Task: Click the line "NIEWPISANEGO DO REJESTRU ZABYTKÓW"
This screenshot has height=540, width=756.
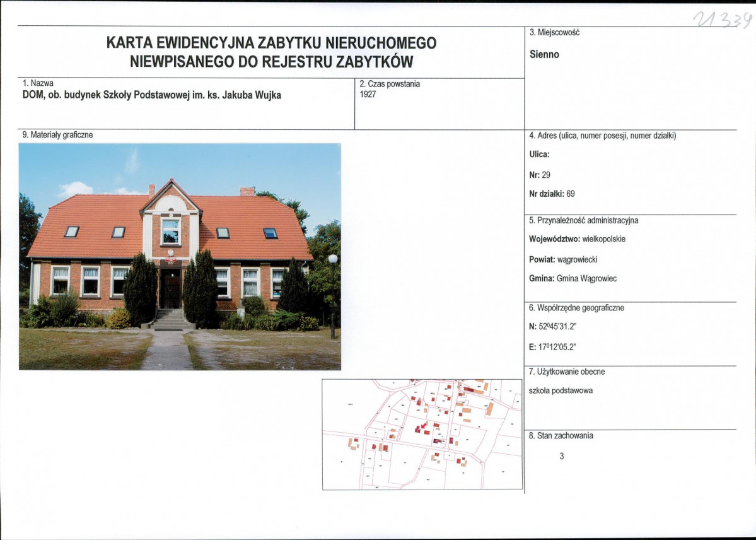Action: tap(272, 62)
